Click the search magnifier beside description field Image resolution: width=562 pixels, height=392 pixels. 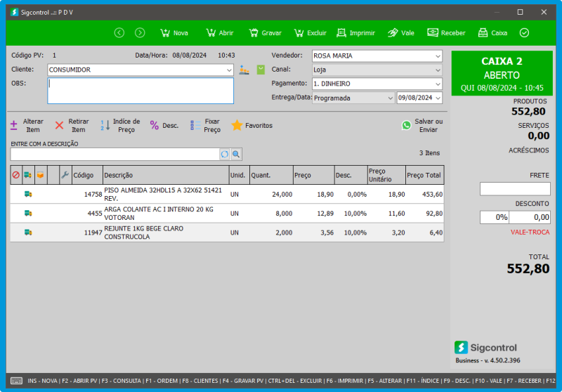click(237, 154)
